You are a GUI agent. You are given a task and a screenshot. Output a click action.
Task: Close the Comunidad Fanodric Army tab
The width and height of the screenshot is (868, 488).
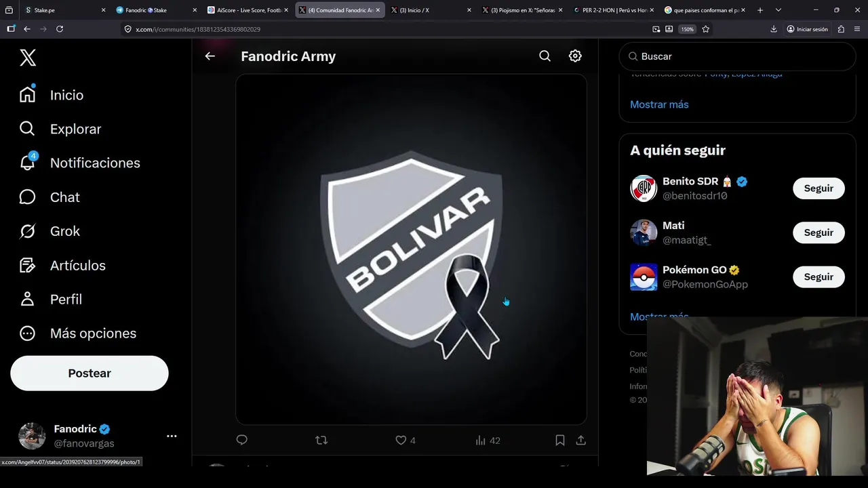pyautogui.click(x=378, y=10)
